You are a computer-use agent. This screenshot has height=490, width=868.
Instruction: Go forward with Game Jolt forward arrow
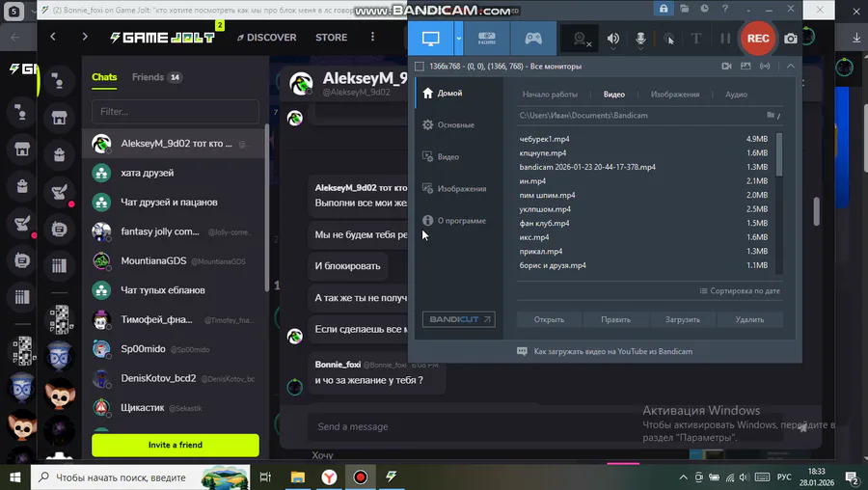click(85, 37)
